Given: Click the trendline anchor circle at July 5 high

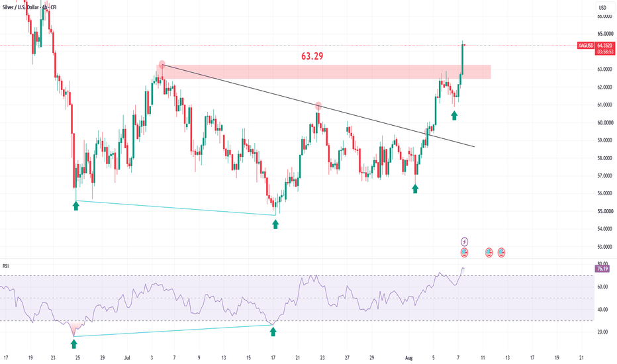Looking at the screenshot, I should coord(162,64).
